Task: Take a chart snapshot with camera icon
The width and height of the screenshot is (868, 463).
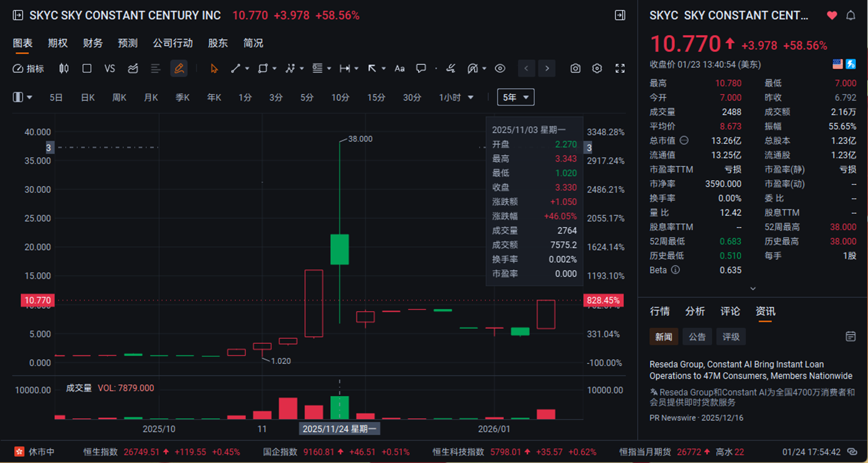Action: [x=575, y=68]
